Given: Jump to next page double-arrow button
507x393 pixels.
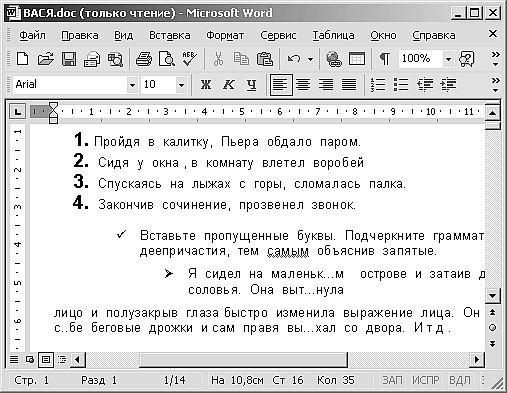Looking at the screenshot, I should [x=492, y=343].
